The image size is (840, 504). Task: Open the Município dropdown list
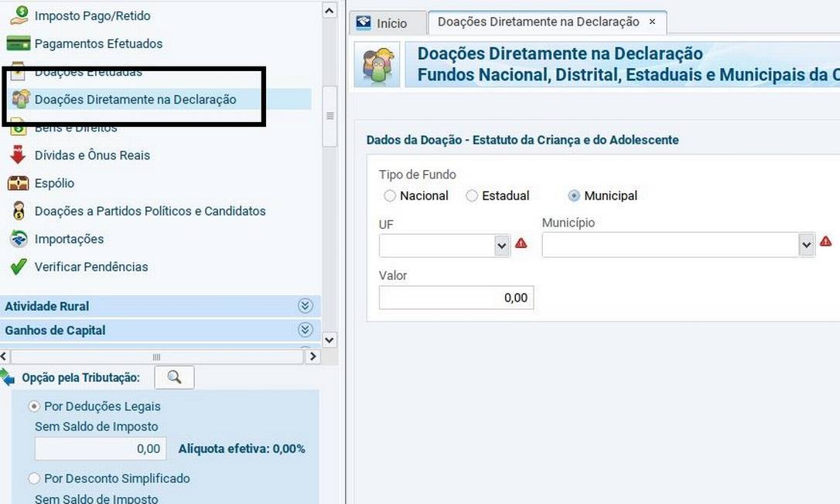click(807, 245)
